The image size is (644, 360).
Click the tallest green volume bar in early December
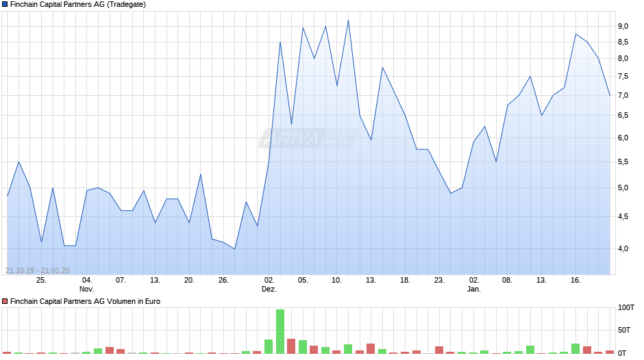[280, 331]
